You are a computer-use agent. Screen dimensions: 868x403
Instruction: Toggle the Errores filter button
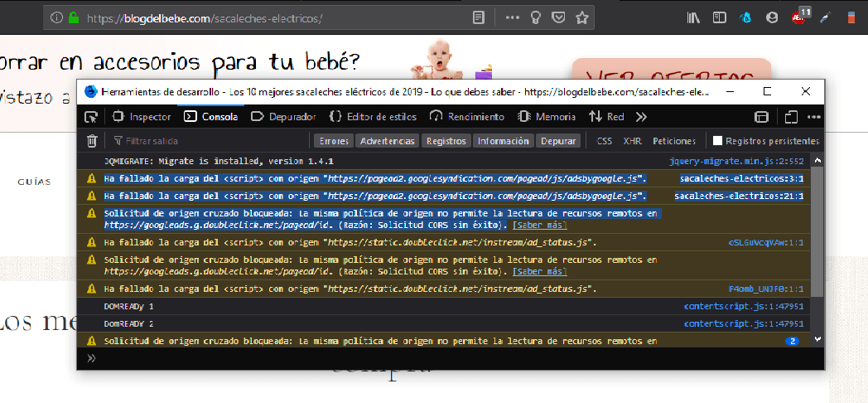pos(334,141)
